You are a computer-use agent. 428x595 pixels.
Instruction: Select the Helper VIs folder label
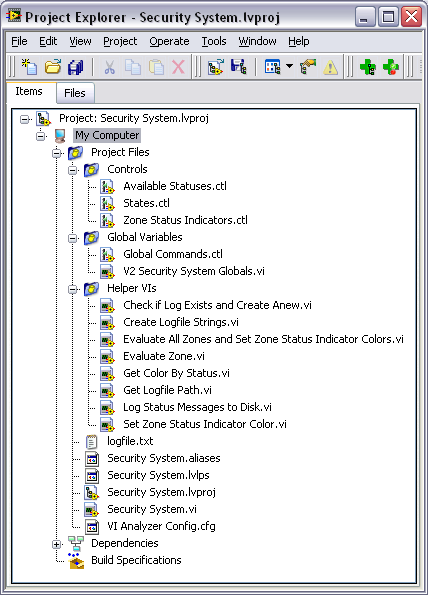tap(132, 288)
